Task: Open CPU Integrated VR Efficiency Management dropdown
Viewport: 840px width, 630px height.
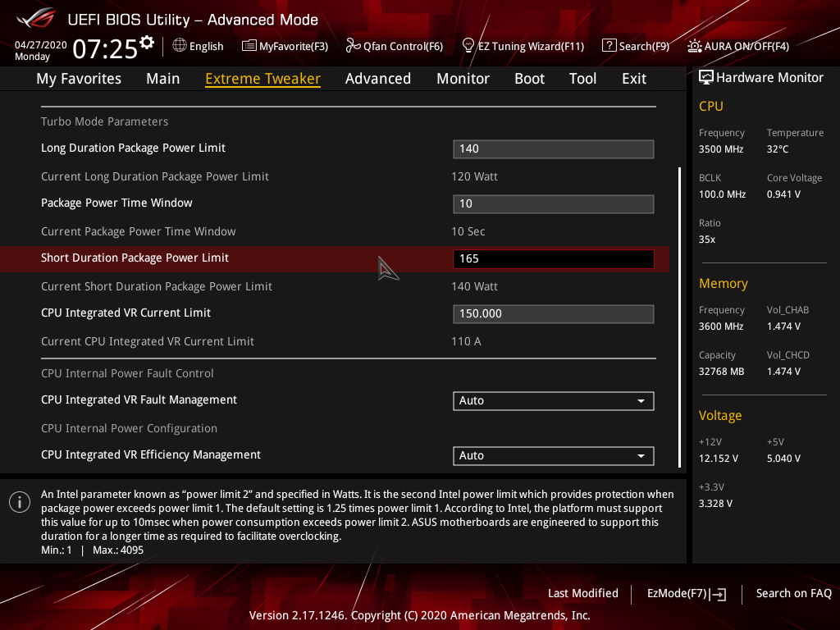Action: pos(554,456)
